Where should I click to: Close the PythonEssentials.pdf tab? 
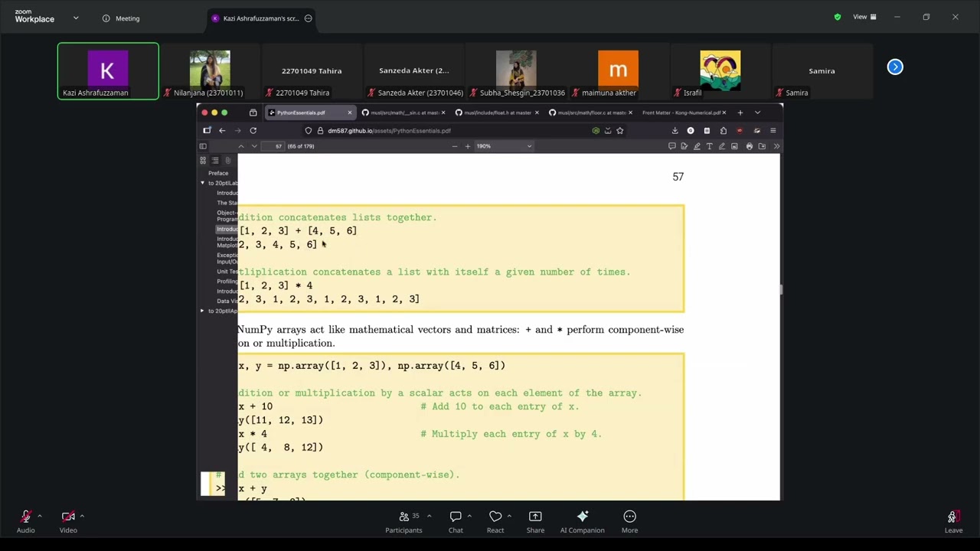[x=350, y=112]
